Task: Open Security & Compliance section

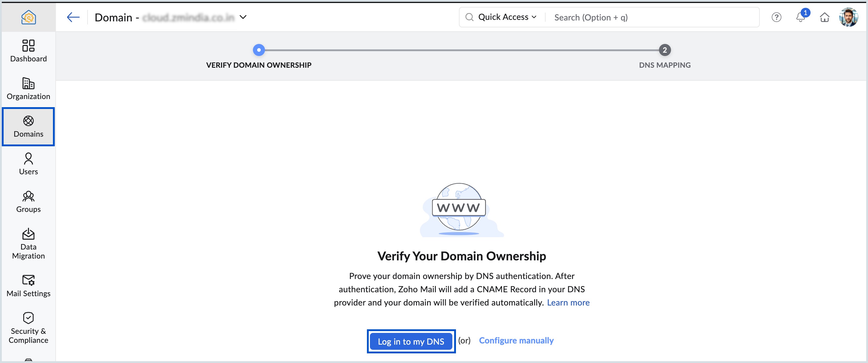Action: pos(28,327)
